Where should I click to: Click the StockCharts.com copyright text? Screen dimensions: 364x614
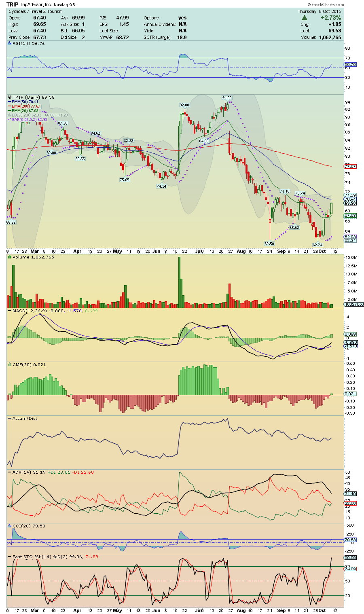click(326, 5)
